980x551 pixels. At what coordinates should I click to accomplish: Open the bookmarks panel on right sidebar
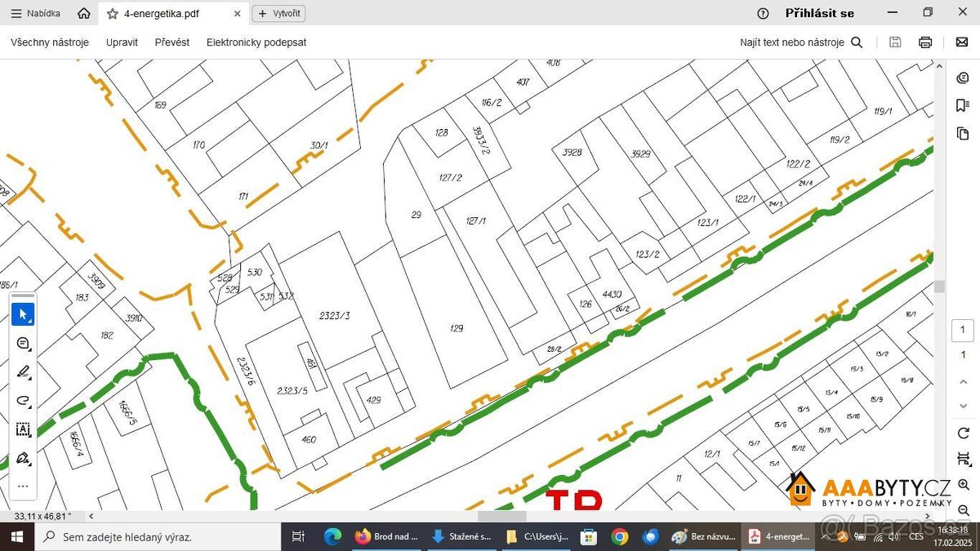pos(962,105)
